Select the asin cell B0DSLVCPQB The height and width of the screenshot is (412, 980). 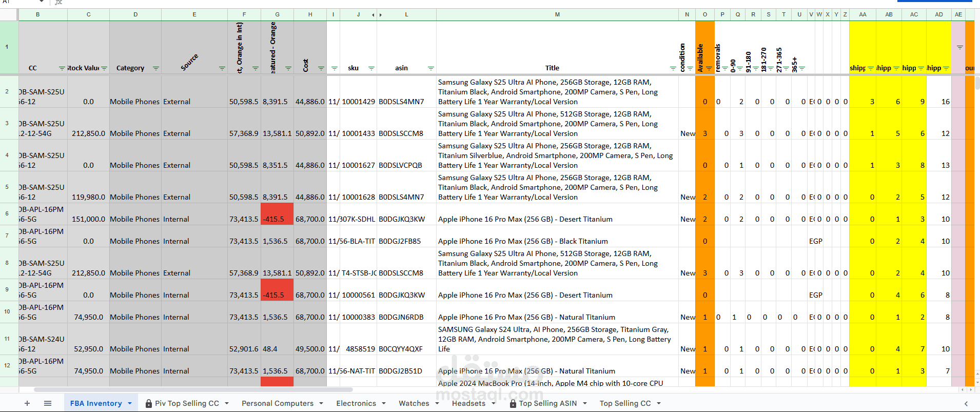click(406, 155)
